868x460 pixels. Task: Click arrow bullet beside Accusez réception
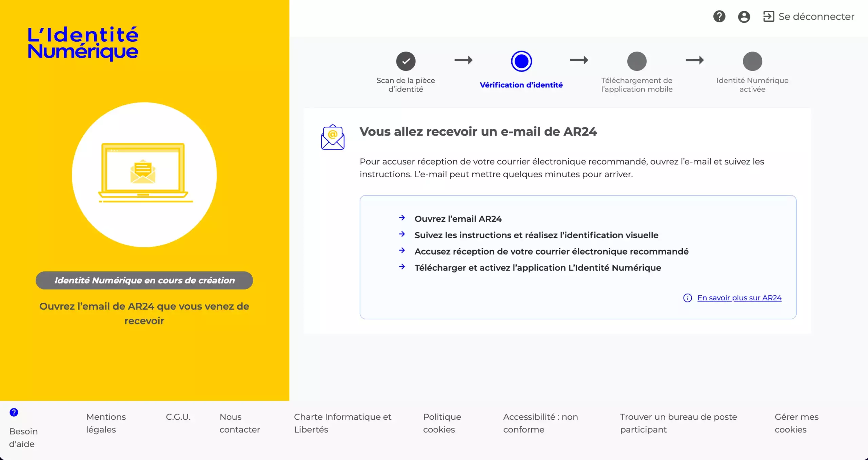(x=402, y=250)
